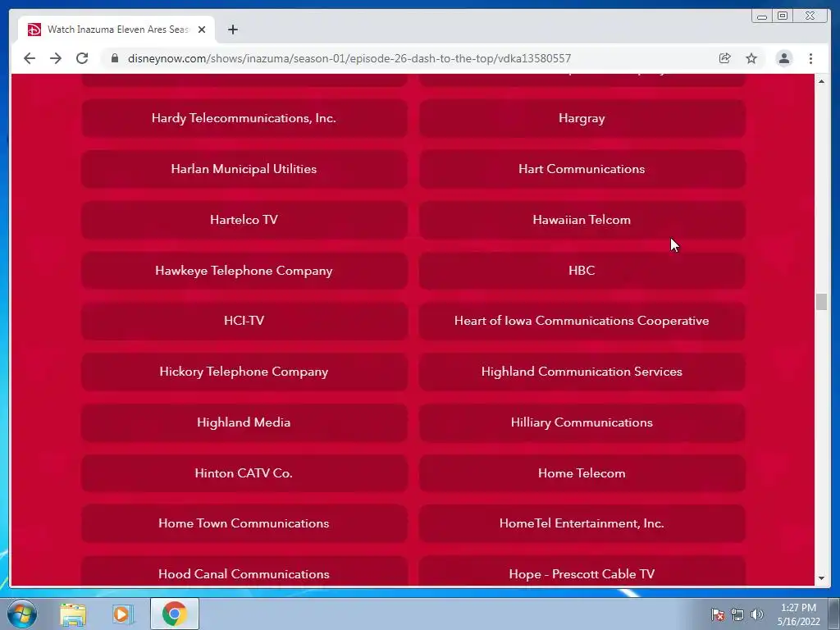Choose Hawkeye Telephone Company
840x630 pixels.
(x=244, y=271)
